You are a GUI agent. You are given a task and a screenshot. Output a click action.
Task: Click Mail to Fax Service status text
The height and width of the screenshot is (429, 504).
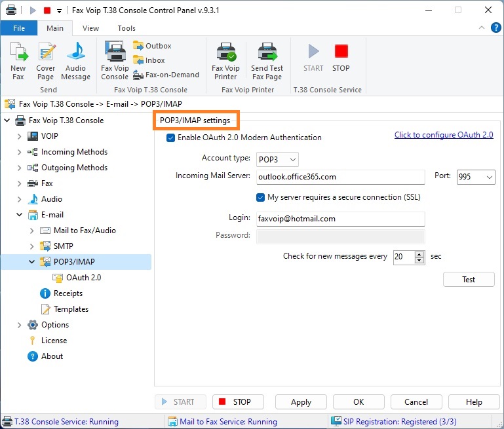click(228, 422)
